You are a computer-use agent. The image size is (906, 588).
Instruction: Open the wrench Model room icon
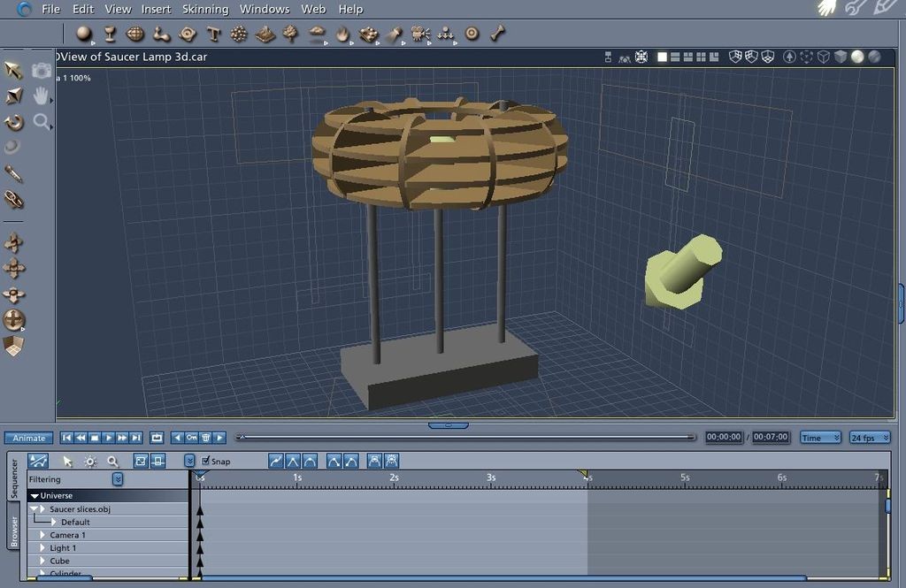856,8
